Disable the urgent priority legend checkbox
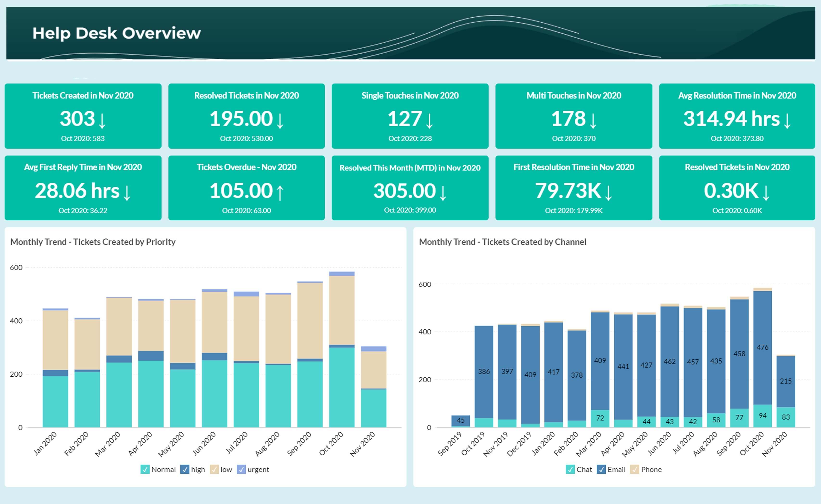 (x=241, y=469)
